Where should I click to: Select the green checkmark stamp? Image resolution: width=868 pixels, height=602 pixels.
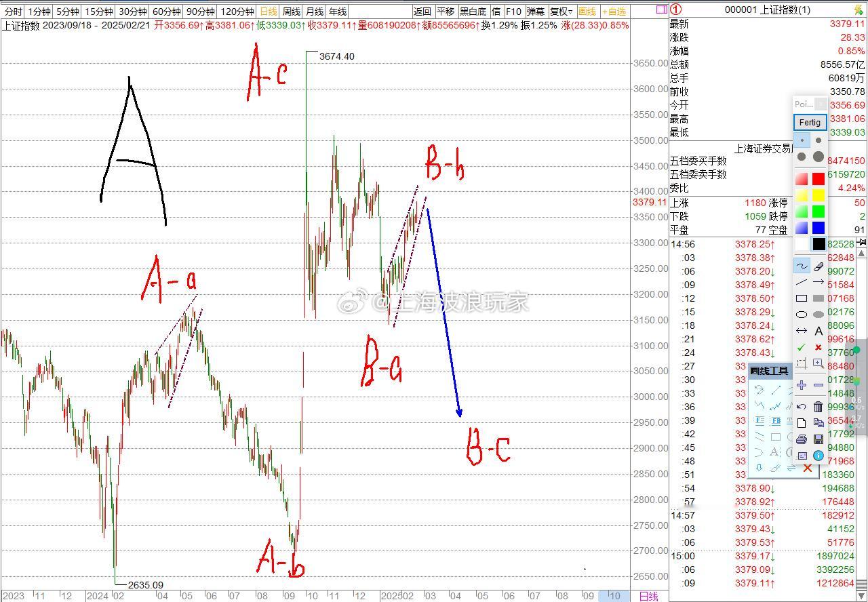click(x=802, y=347)
